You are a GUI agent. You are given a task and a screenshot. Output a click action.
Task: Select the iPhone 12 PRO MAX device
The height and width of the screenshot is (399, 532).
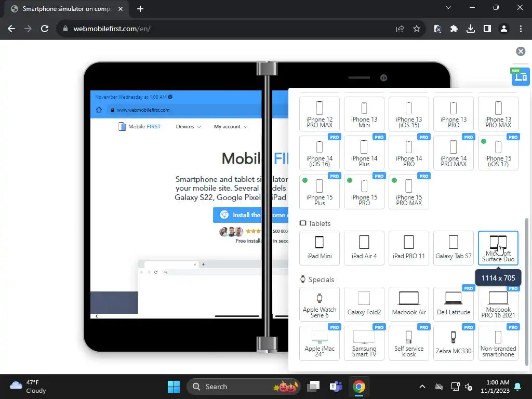click(x=320, y=114)
